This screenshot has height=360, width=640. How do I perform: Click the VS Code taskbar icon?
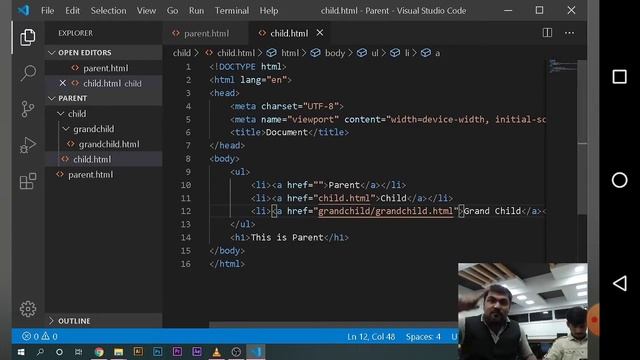tap(256, 352)
